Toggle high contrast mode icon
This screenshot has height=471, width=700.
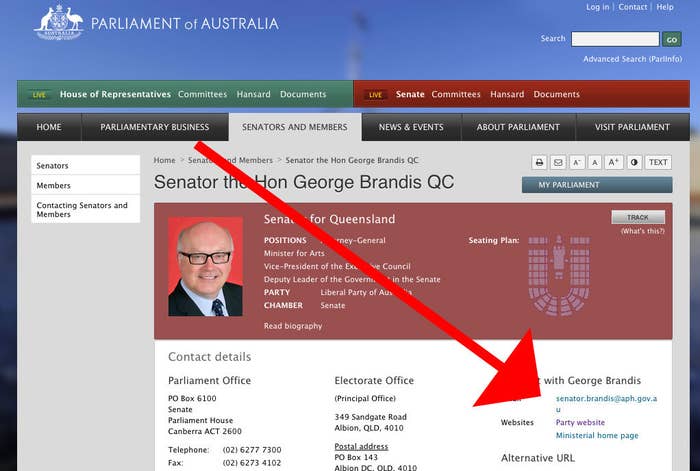tap(634, 163)
